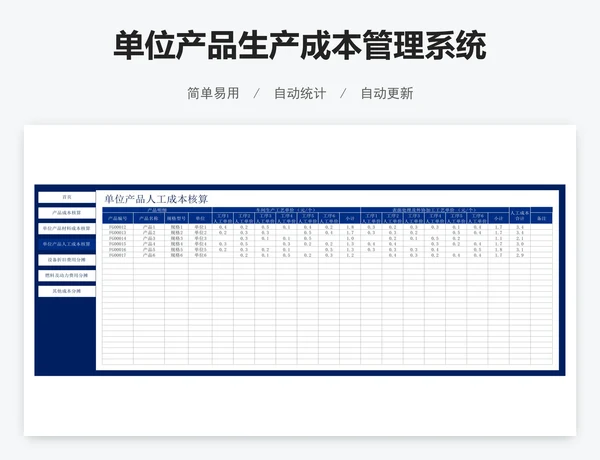Select product code cell PG00015
This screenshot has width=600, height=460.
pyautogui.click(x=118, y=244)
